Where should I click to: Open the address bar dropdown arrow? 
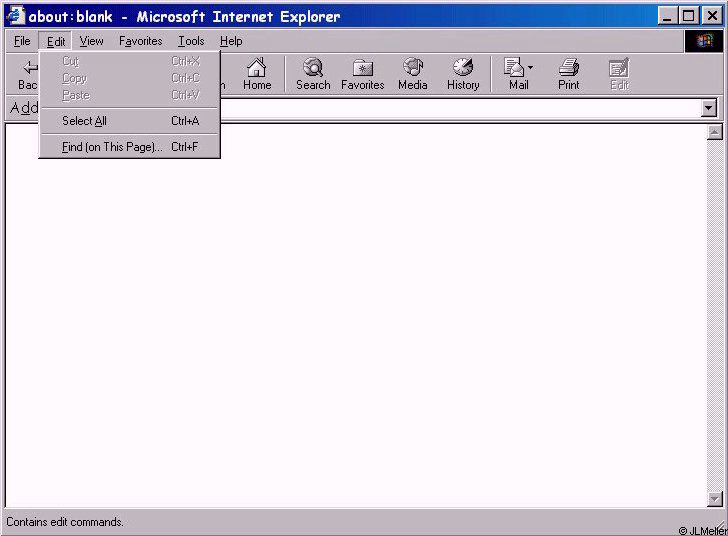coord(708,109)
